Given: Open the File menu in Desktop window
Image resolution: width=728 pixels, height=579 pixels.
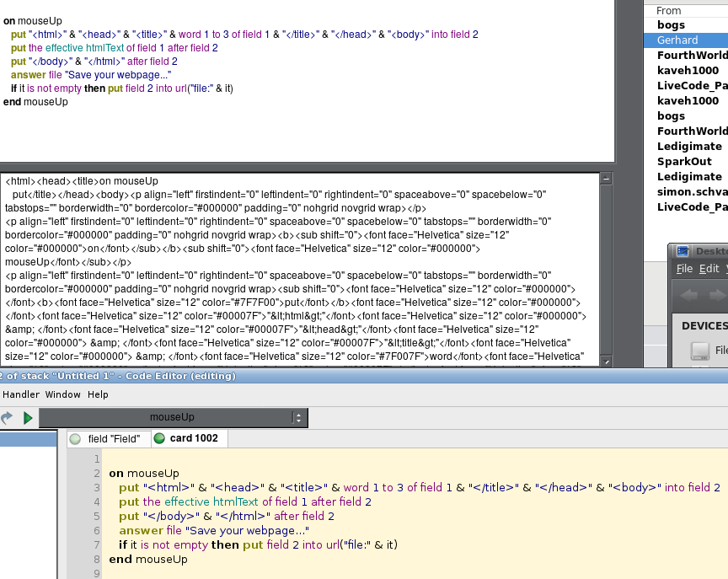Looking at the screenshot, I should click(x=684, y=269).
